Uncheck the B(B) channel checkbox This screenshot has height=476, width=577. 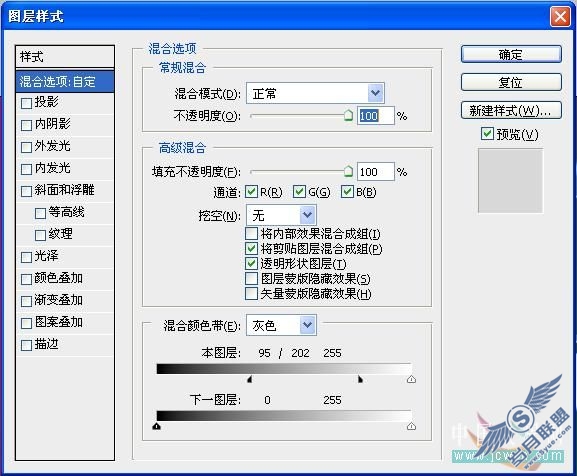tap(347, 192)
